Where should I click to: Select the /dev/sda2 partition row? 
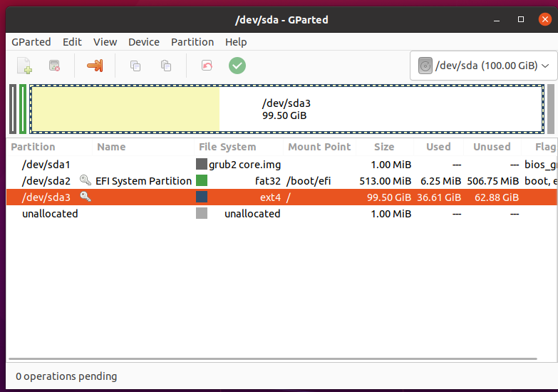[281, 181]
